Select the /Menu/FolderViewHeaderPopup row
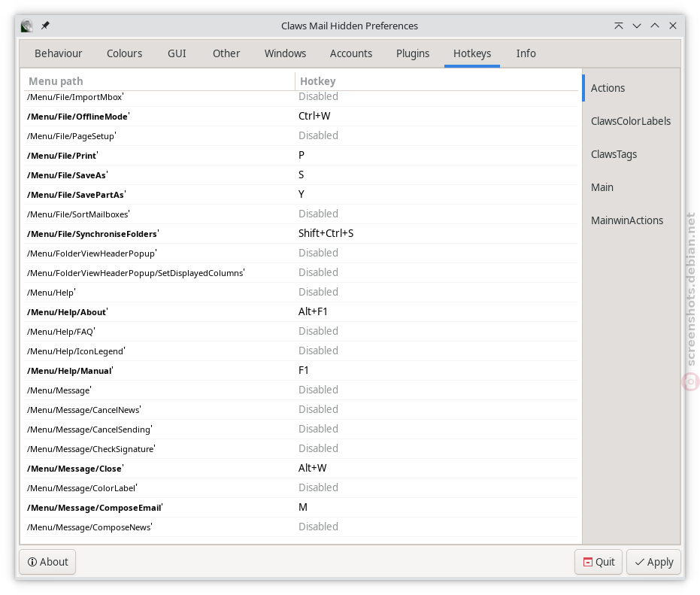 (302, 253)
